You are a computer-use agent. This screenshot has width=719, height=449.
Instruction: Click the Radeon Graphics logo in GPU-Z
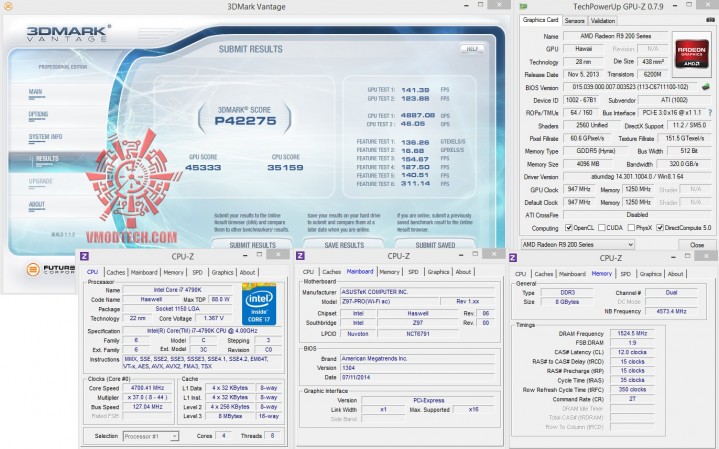point(691,54)
